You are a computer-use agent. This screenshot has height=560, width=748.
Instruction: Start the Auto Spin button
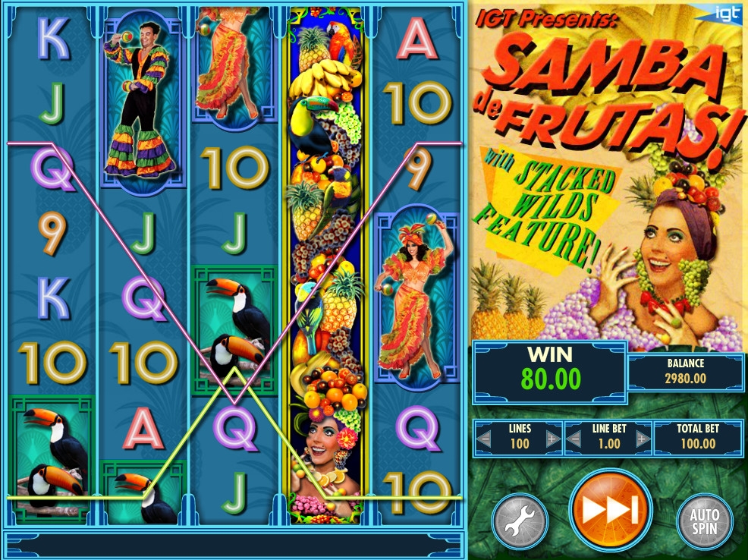tap(704, 521)
